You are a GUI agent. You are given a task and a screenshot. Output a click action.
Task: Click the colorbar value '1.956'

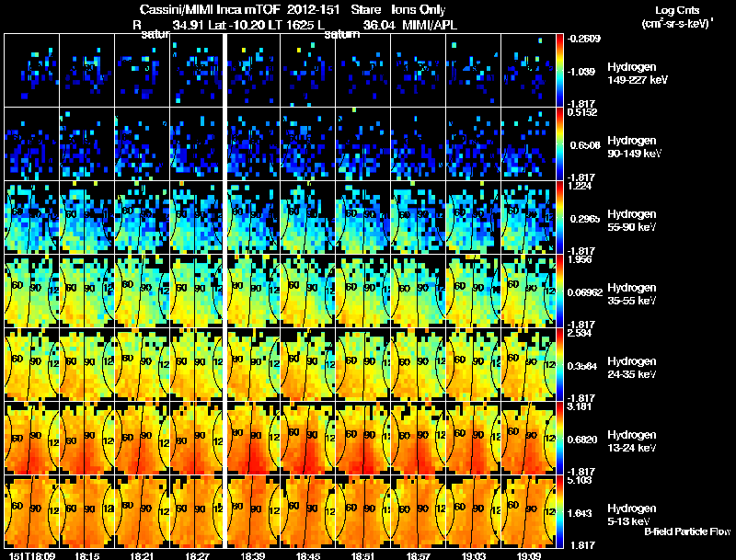click(x=580, y=259)
